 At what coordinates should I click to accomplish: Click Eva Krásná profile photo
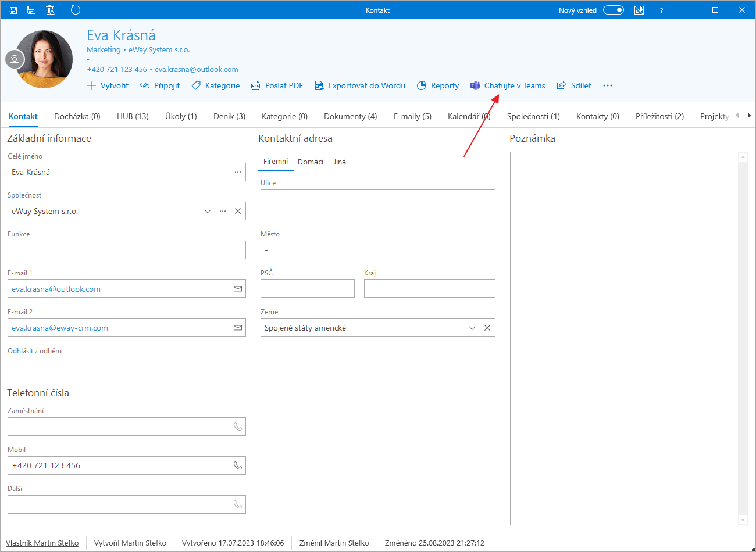(x=45, y=59)
